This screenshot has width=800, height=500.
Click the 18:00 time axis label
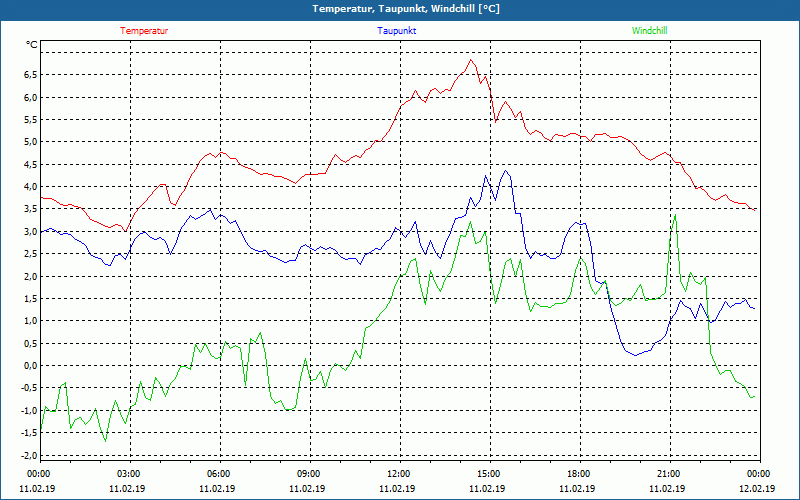tap(578, 474)
